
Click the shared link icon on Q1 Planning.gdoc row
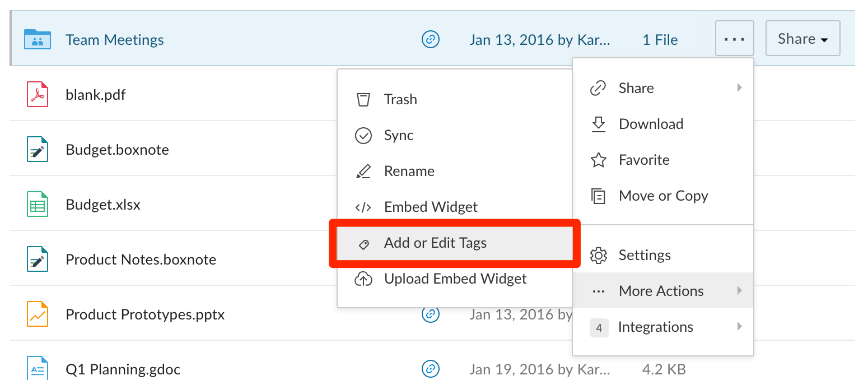pos(430,369)
